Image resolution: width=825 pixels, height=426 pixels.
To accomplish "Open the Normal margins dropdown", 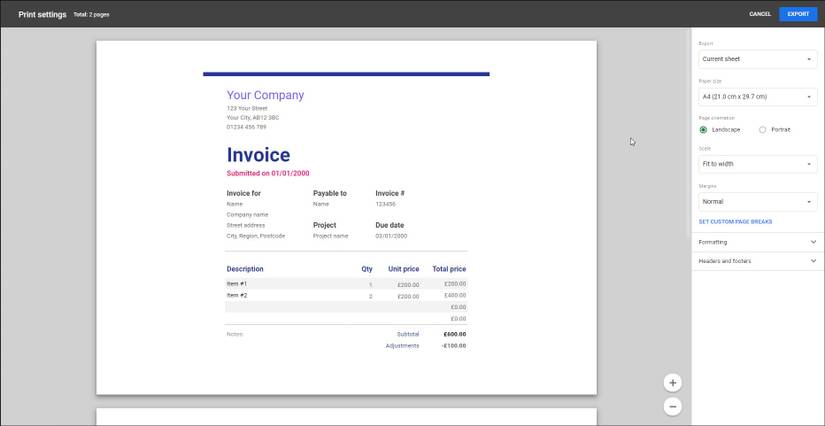I will click(758, 202).
